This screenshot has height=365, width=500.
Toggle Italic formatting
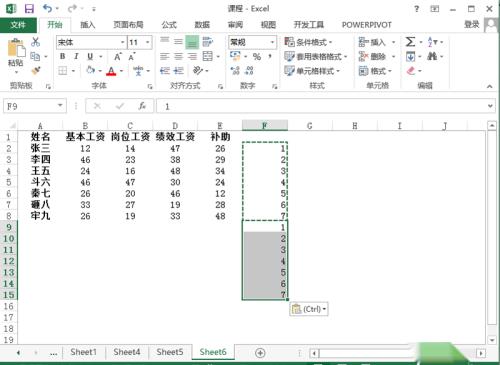pos(76,56)
